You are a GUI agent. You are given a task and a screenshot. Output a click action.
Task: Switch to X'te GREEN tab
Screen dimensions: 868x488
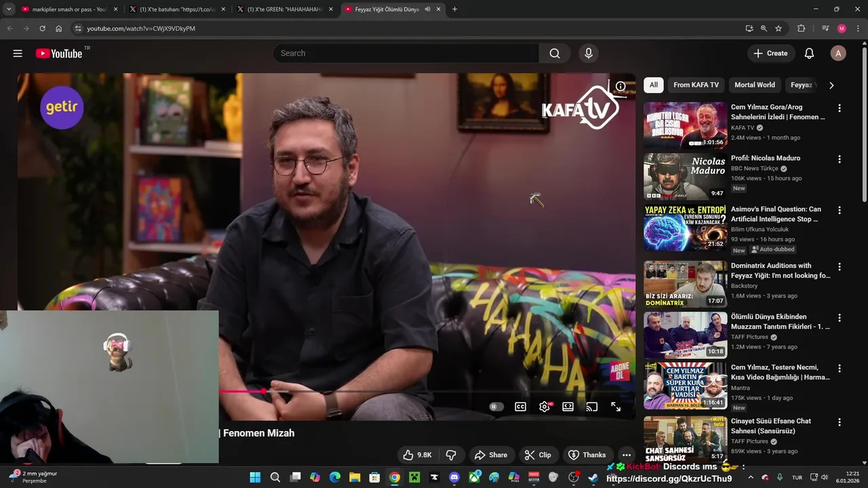coord(285,9)
